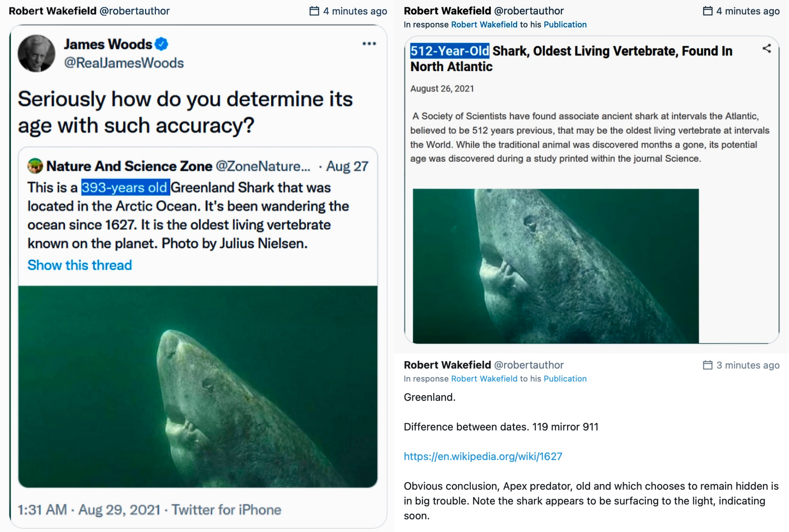Click the @robertauthor handle on the left post

click(x=134, y=11)
